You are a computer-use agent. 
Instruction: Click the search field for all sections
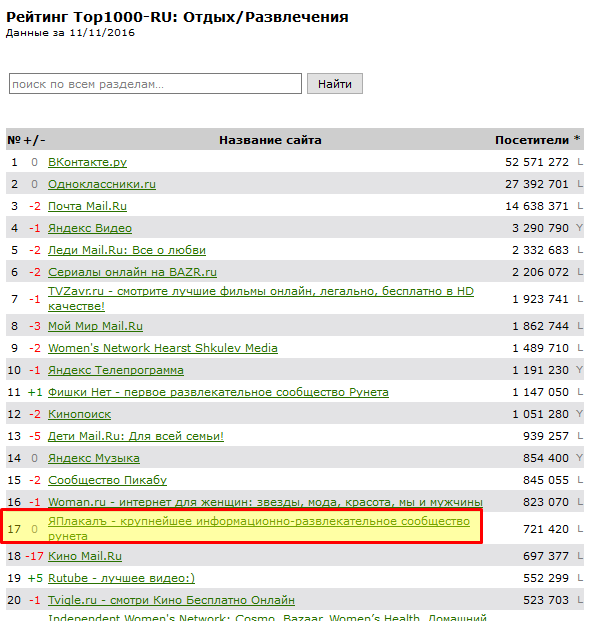coord(155,84)
